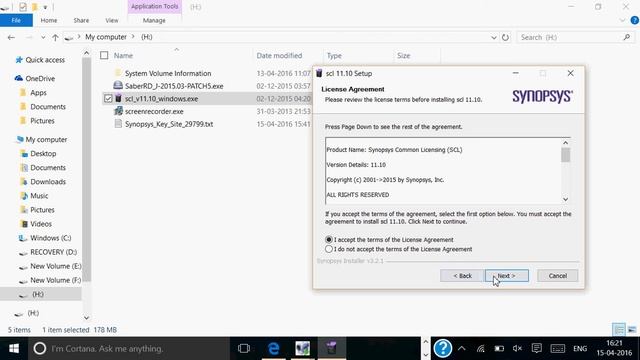The width and height of the screenshot is (640, 360).
Task: Select SaberRD_J-2015.03-PATCH5.exe file icon
Action: (118, 85)
